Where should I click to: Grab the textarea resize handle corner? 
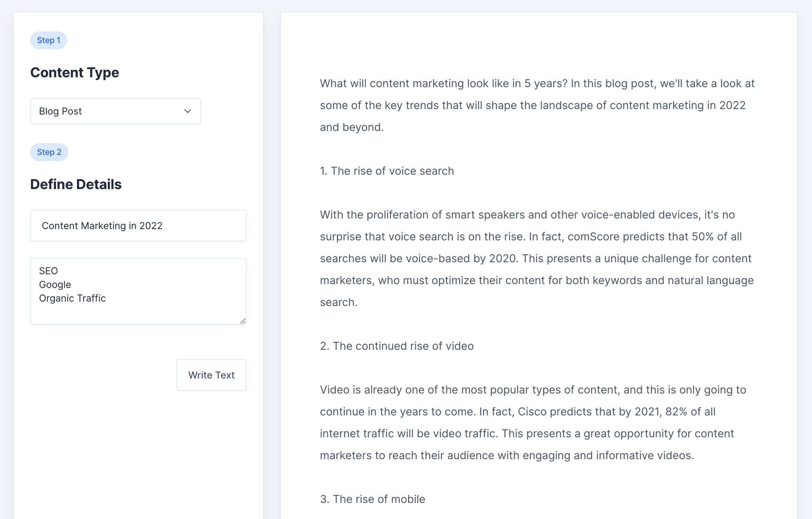243,321
